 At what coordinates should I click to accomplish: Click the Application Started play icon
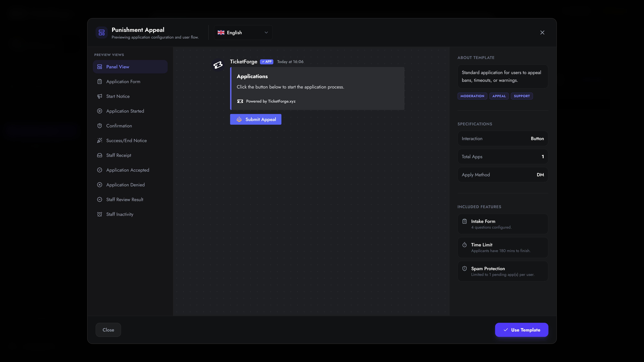(100, 111)
